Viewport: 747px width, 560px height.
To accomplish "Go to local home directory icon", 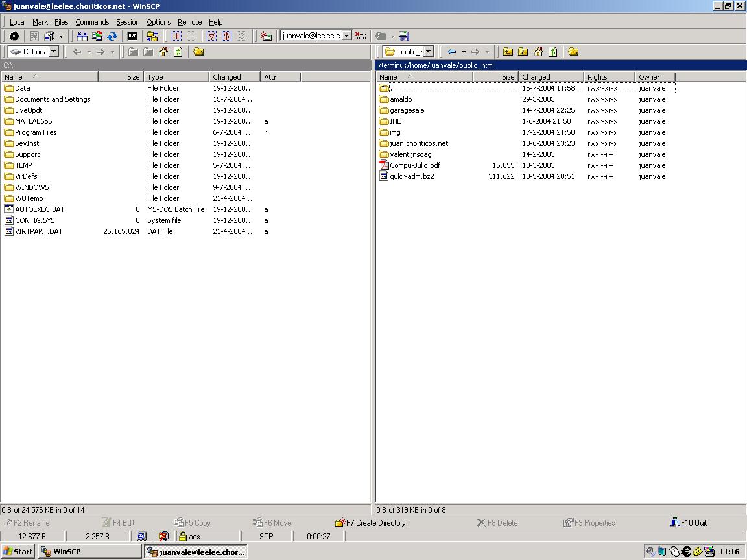I will click(x=163, y=52).
